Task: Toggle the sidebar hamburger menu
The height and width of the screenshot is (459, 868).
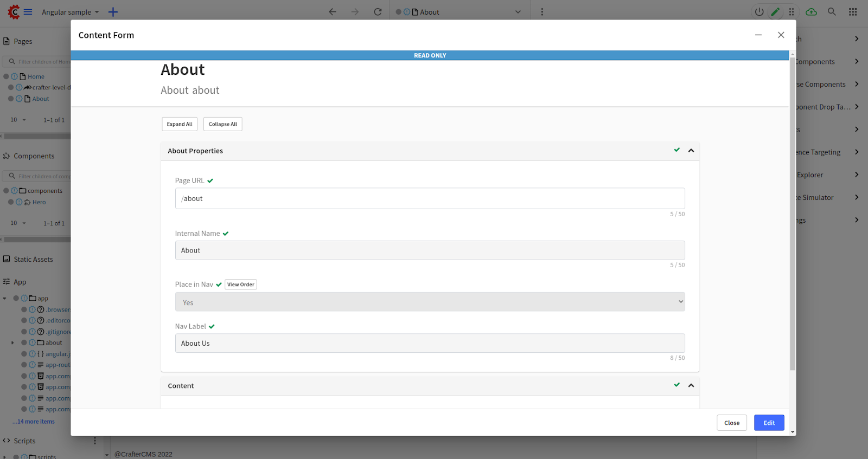Action: (x=28, y=12)
